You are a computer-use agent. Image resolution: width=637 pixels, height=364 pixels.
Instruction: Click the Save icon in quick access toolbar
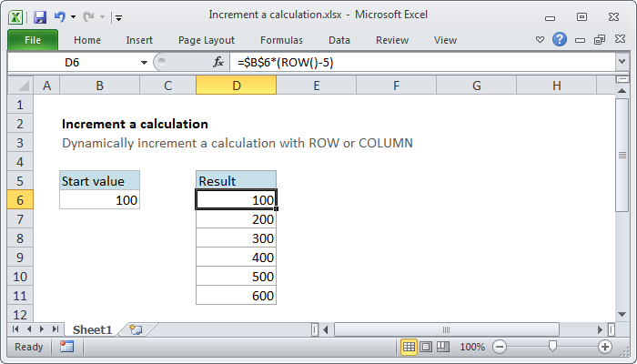40,15
